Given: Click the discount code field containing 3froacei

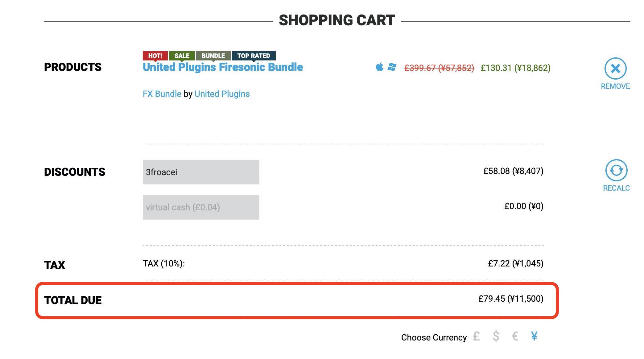Looking at the screenshot, I should 201,172.
